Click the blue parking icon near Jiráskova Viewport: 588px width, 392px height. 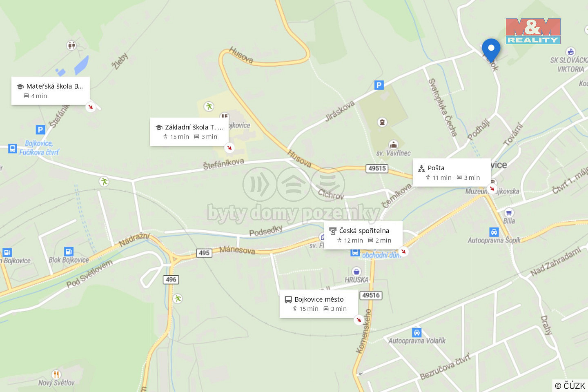pyautogui.click(x=379, y=85)
